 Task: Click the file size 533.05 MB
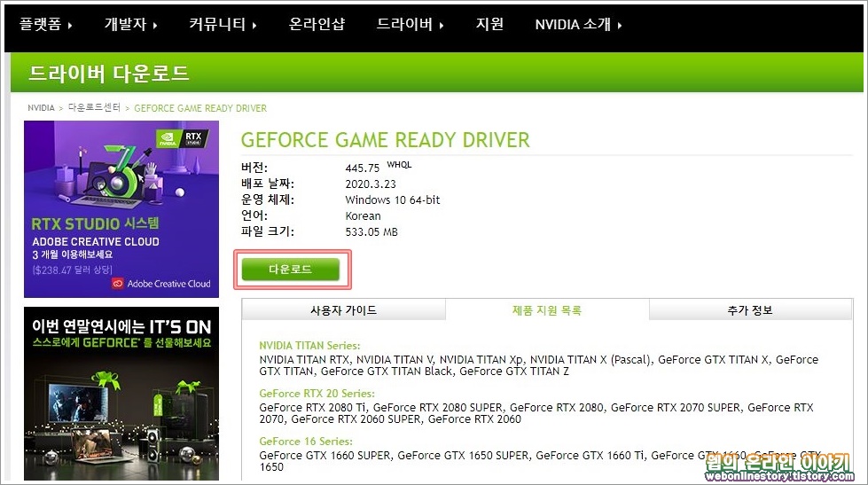[371, 232]
